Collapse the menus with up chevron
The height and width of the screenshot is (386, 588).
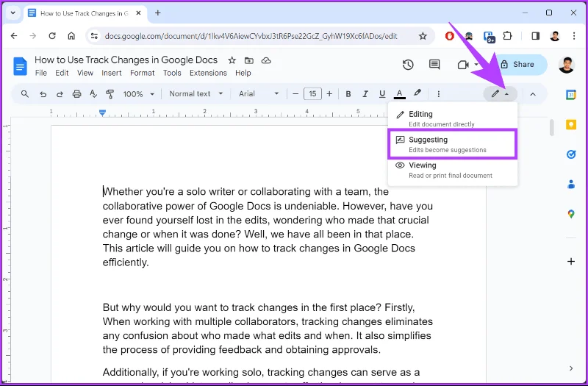[533, 94]
